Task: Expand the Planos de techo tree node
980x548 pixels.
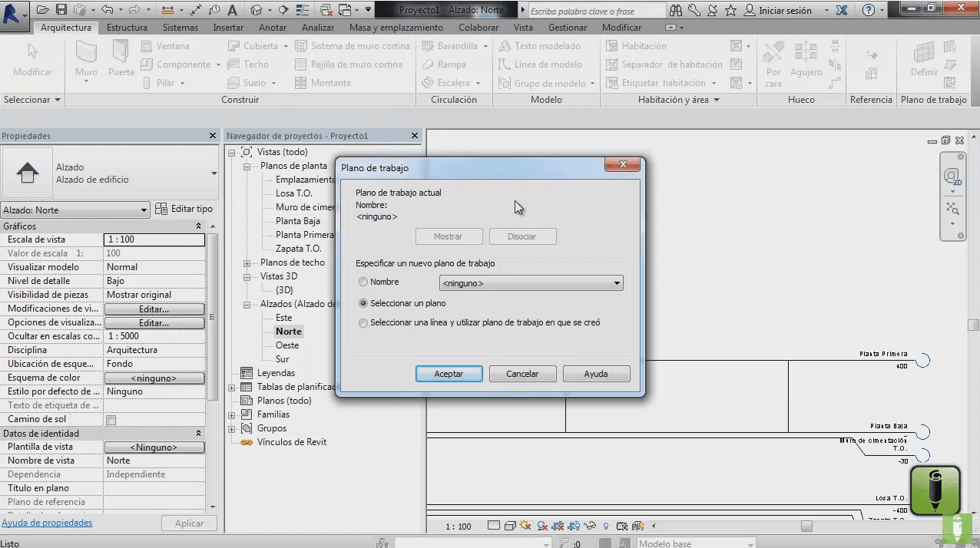Action: [247, 263]
